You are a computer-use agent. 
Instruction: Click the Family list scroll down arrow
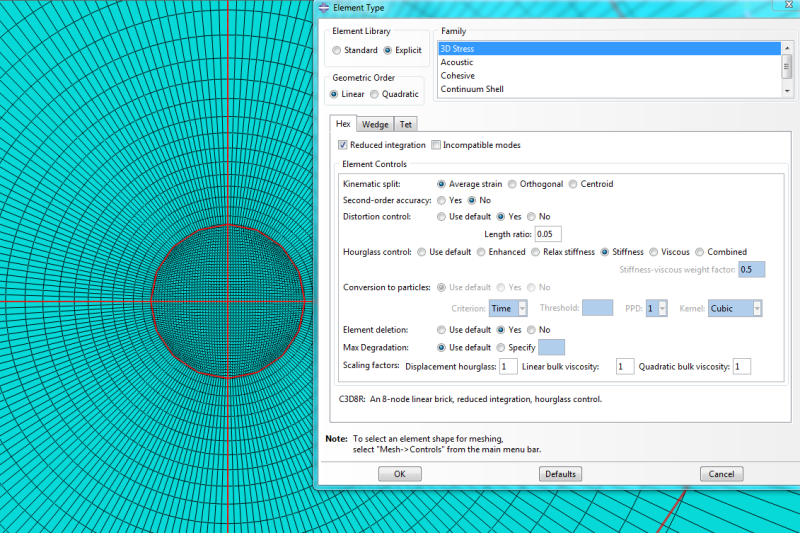pos(787,91)
